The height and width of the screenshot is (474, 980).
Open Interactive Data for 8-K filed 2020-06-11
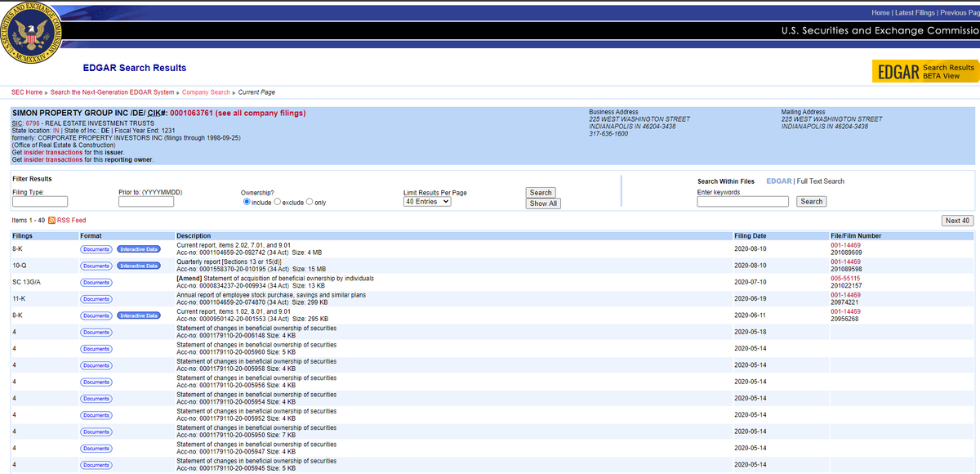pyautogui.click(x=139, y=315)
